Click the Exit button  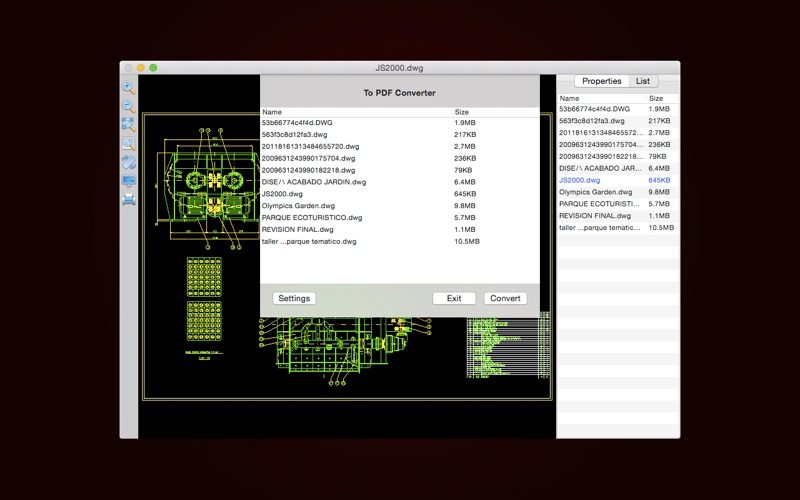tap(454, 298)
